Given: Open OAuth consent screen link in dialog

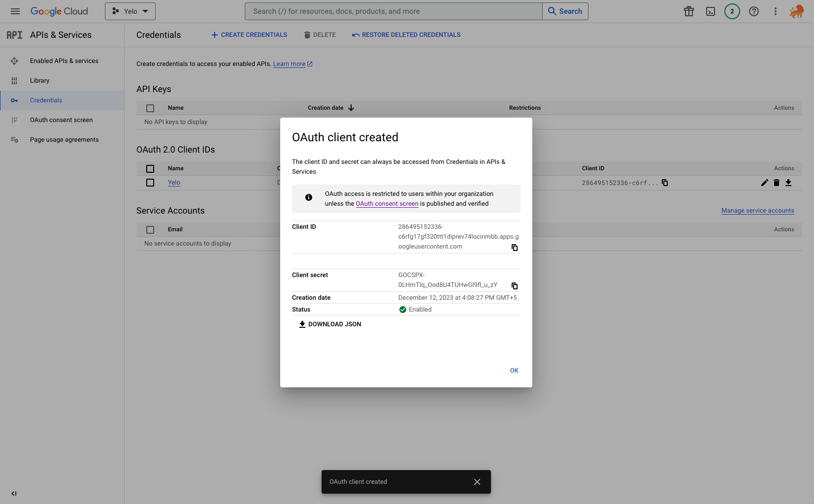Looking at the screenshot, I should [387, 204].
